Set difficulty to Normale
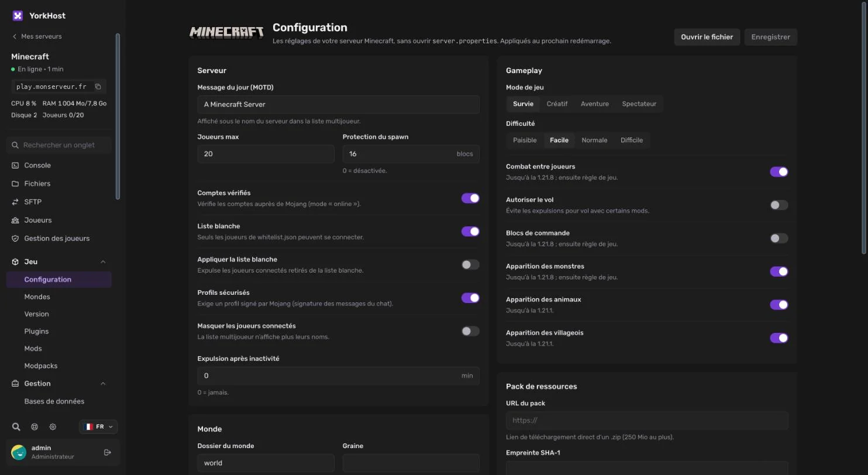This screenshot has height=475, width=868. coord(594,140)
